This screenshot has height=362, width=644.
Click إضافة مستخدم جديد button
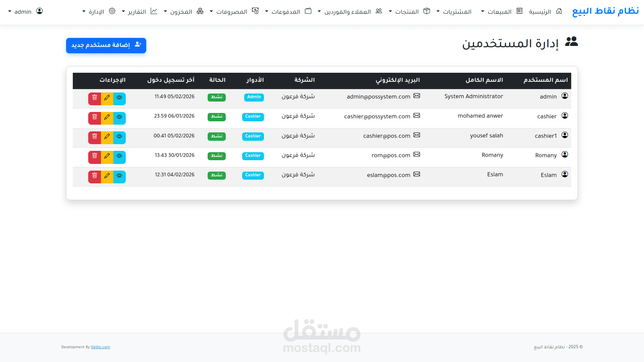(x=106, y=45)
